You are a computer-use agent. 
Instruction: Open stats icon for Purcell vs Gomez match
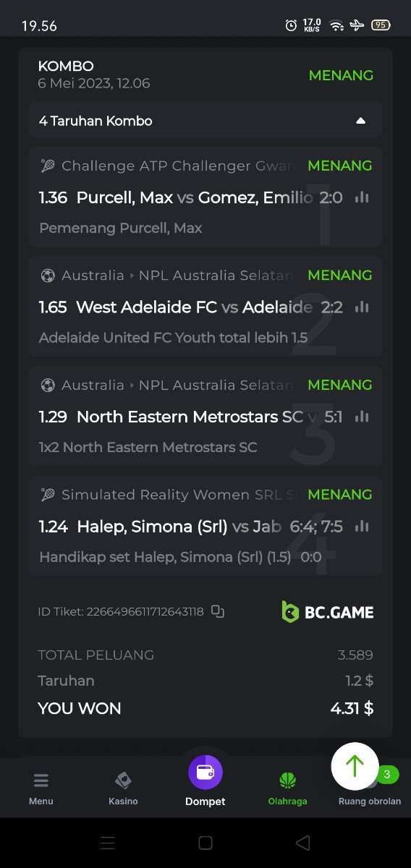click(362, 197)
